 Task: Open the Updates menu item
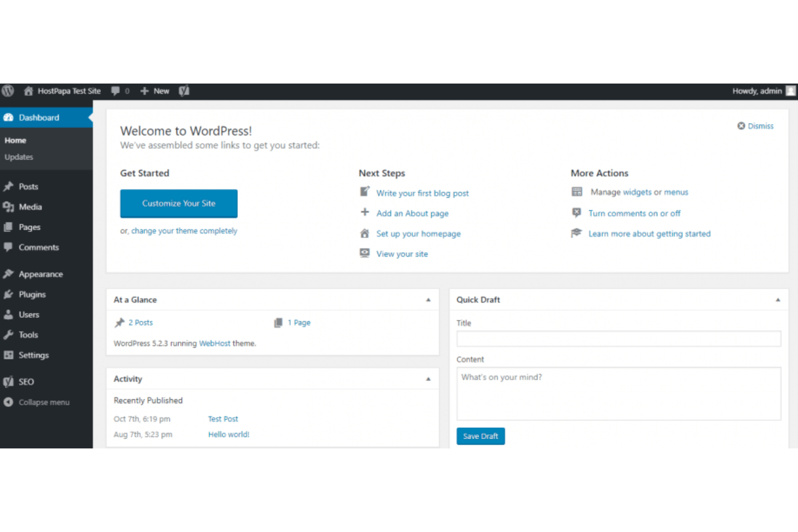tap(19, 157)
